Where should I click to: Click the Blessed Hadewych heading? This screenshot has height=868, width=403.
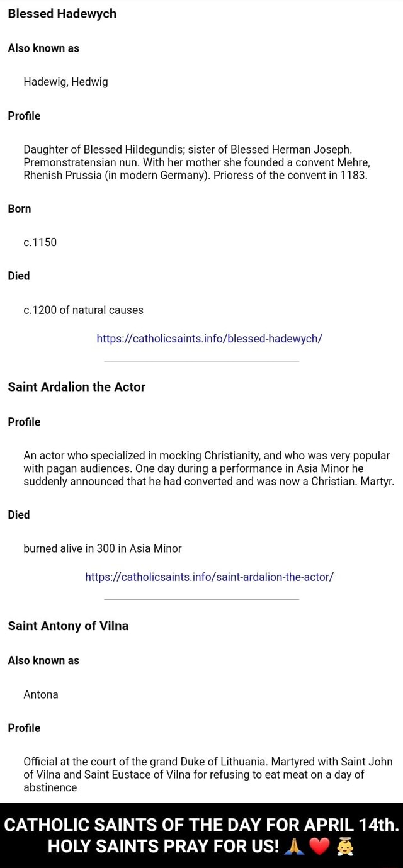tap(62, 14)
